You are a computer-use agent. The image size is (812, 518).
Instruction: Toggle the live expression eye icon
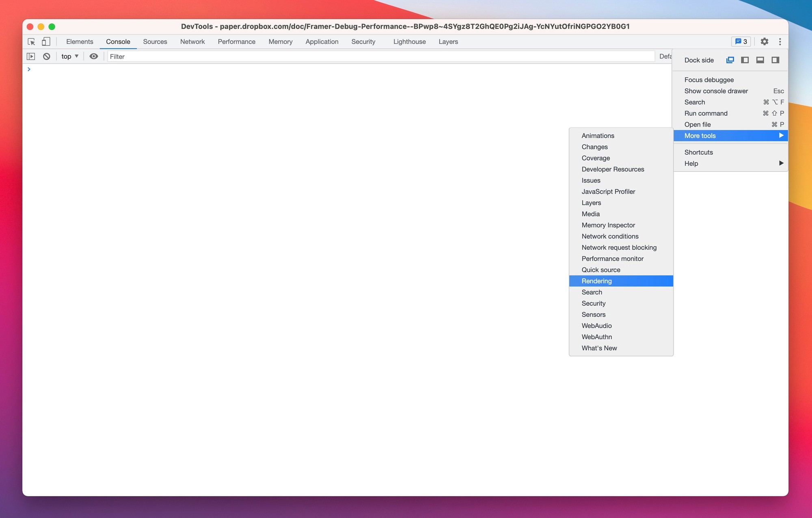(x=94, y=56)
